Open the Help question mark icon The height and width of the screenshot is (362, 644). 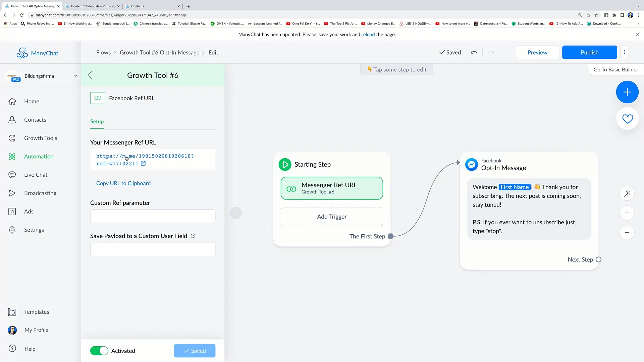click(x=12, y=349)
